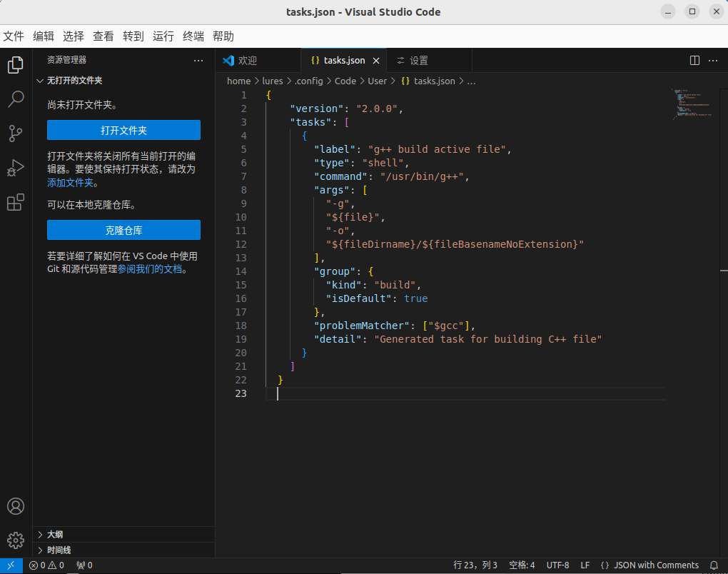The width and height of the screenshot is (728, 574).
Task: Change file encoding via UTF-8 status item
Action: [x=557, y=565]
